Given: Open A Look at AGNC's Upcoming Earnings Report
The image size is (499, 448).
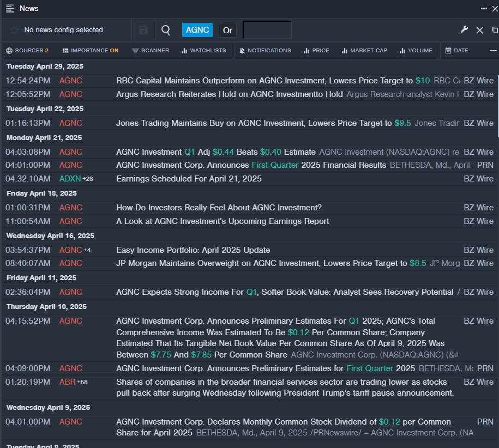Looking at the screenshot, I should (223, 222).
